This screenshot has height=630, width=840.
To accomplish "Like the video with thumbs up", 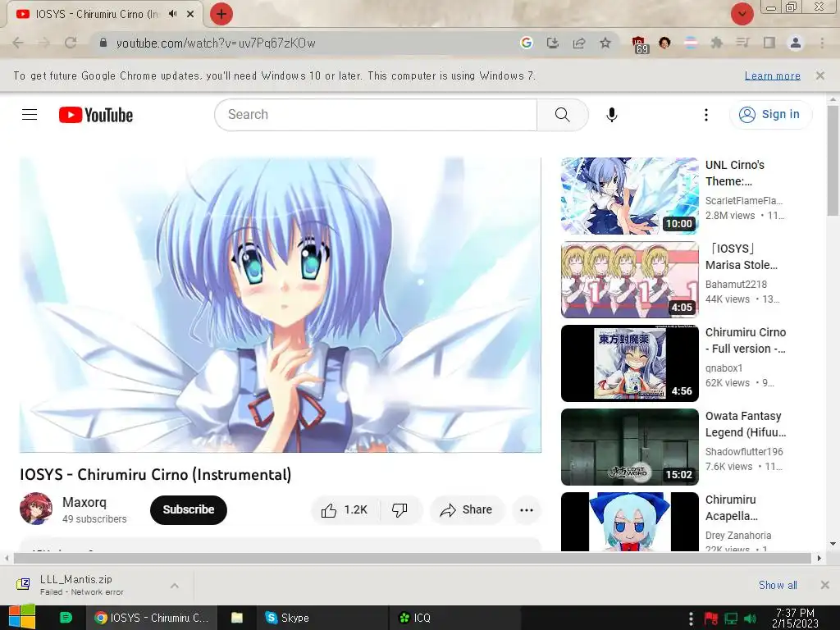I will pos(345,510).
